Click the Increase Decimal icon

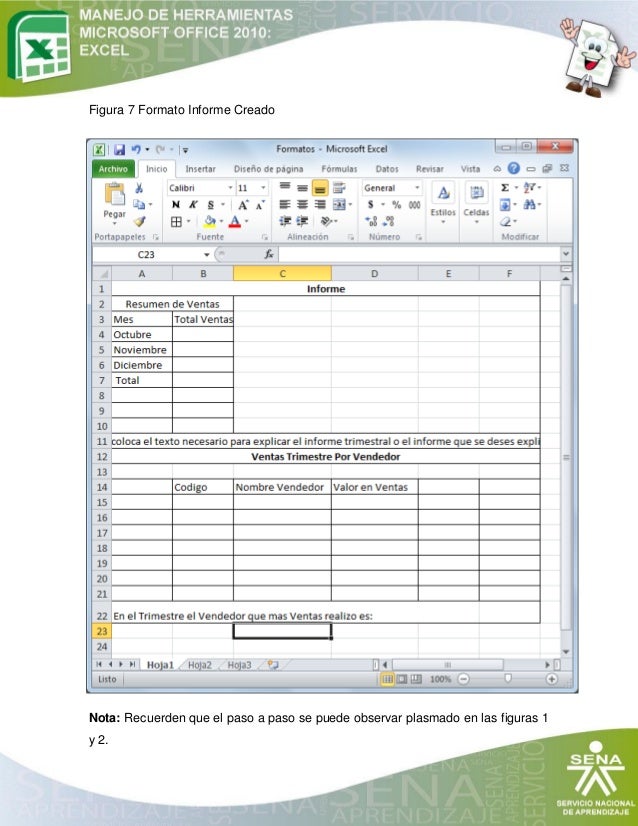[371, 221]
